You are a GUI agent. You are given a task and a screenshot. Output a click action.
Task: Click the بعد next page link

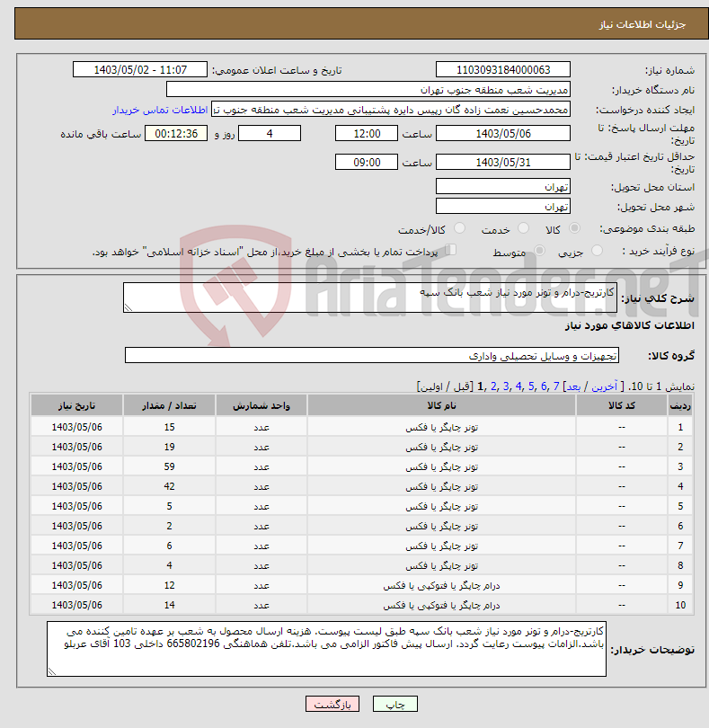point(573,386)
